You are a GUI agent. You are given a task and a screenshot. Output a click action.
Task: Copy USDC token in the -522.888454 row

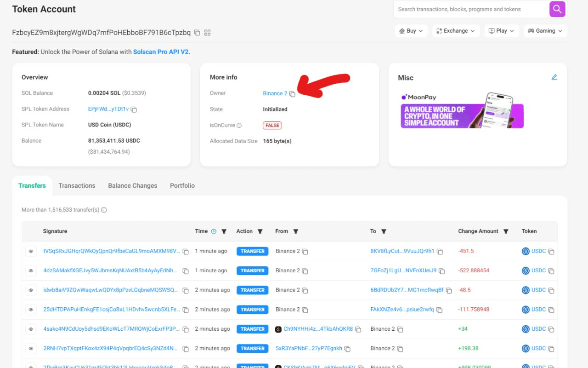[x=551, y=271]
